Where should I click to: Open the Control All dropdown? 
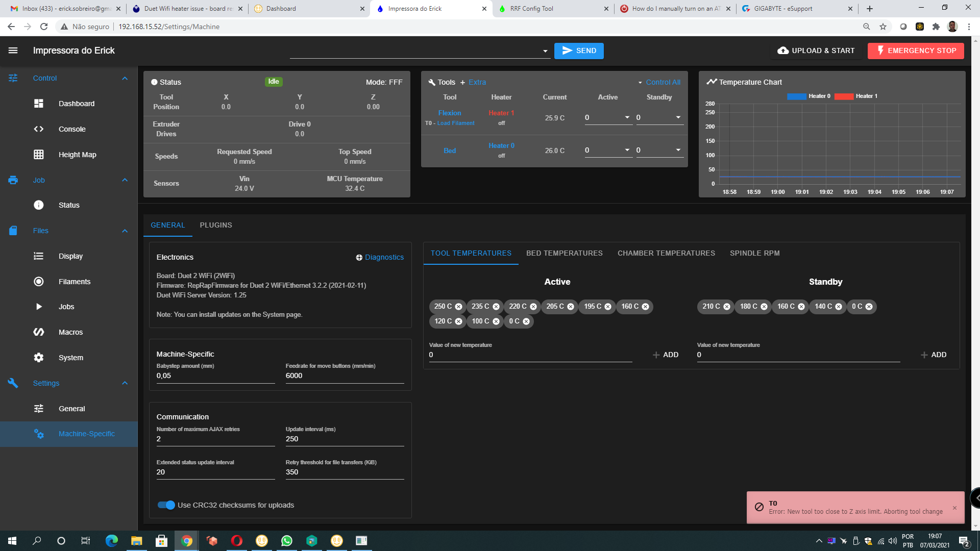659,82
